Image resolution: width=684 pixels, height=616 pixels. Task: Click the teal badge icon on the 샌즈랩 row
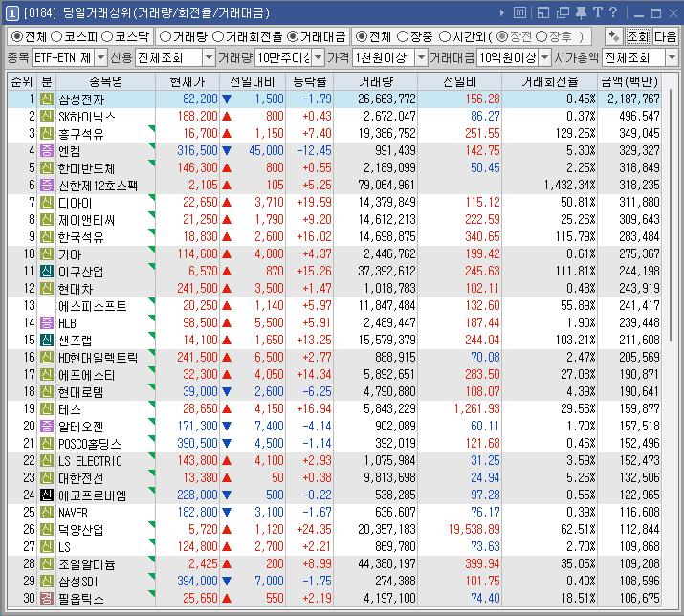pos(47,341)
